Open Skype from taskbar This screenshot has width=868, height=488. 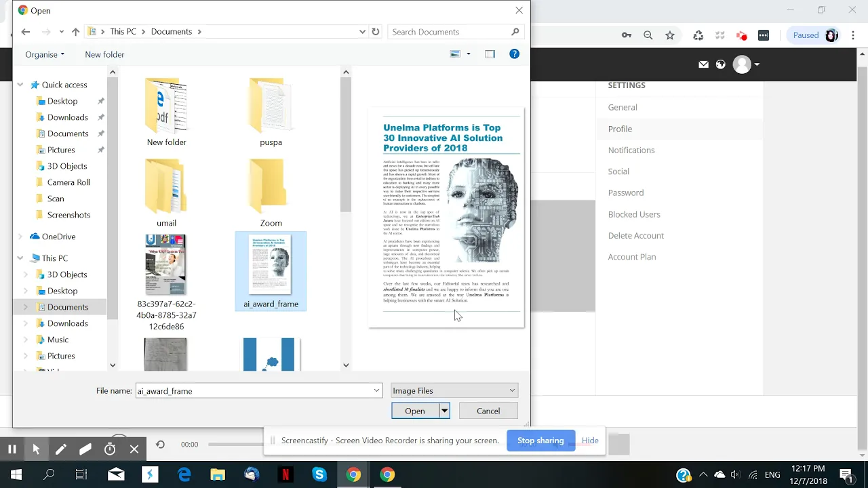319,474
